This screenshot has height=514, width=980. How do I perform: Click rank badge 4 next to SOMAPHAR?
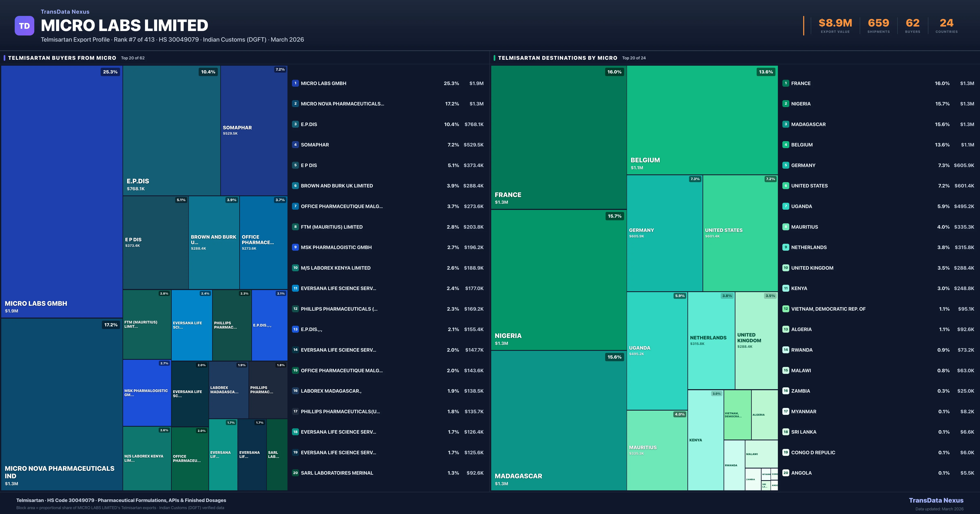tap(295, 145)
